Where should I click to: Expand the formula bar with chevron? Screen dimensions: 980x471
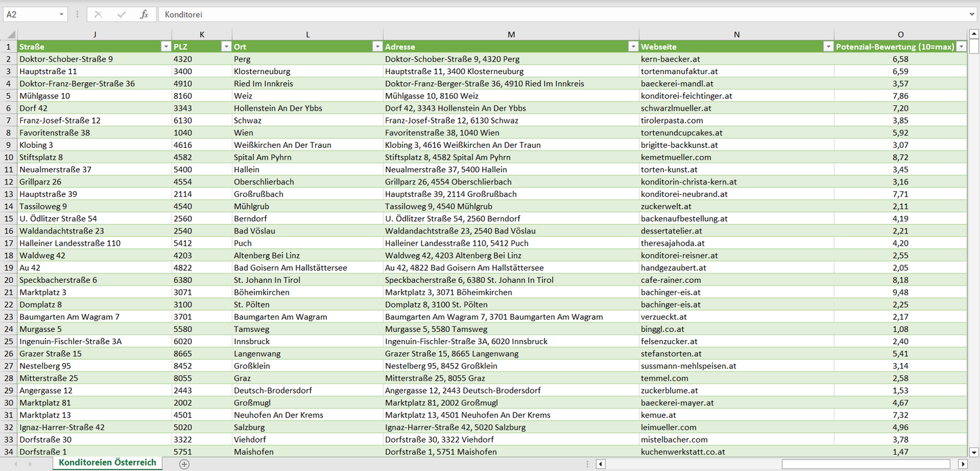coord(973,14)
